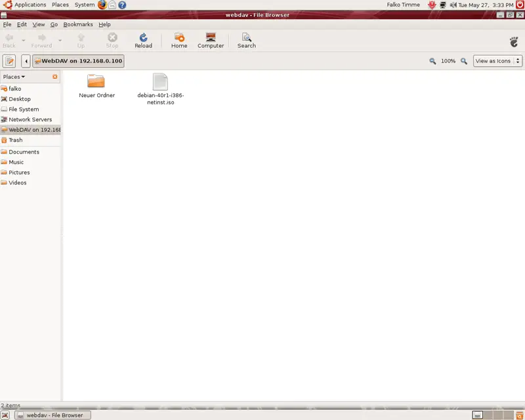Click the path bar left scroll arrow
The height and width of the screenshot is (420, 525).
coord(26,61)
